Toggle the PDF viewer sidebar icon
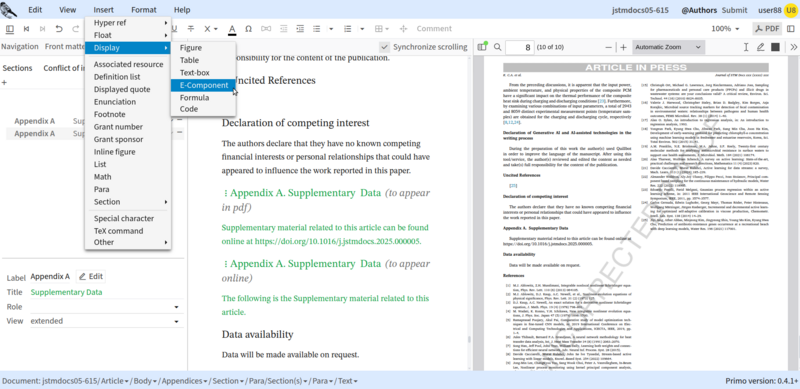The height and width of the screenshot is (389, 800). click(x=482, y=47)
